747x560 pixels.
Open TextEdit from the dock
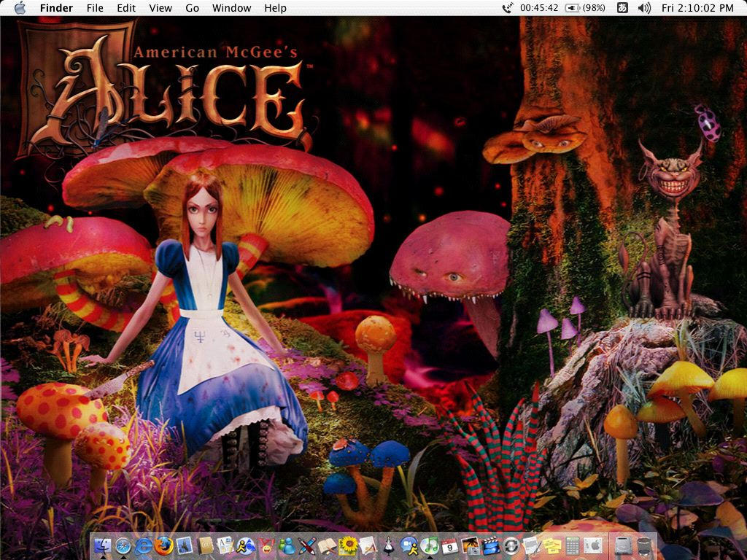pos(532,545)
